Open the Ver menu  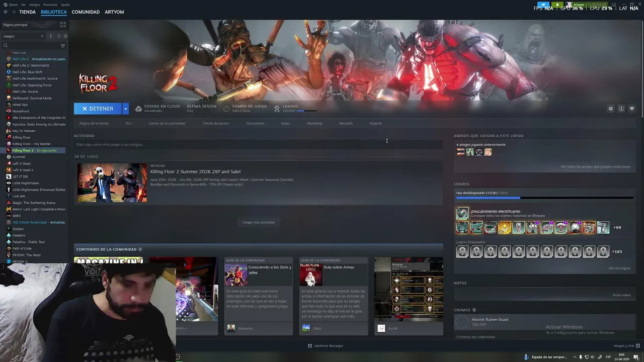24,5
